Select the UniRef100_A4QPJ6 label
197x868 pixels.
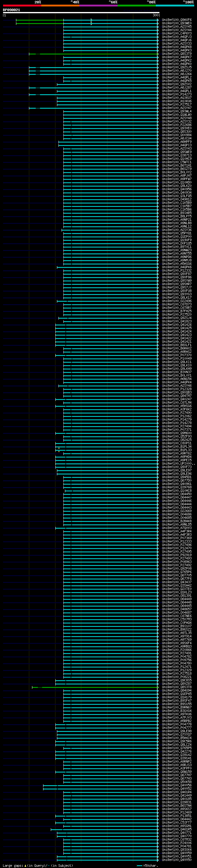176,40
